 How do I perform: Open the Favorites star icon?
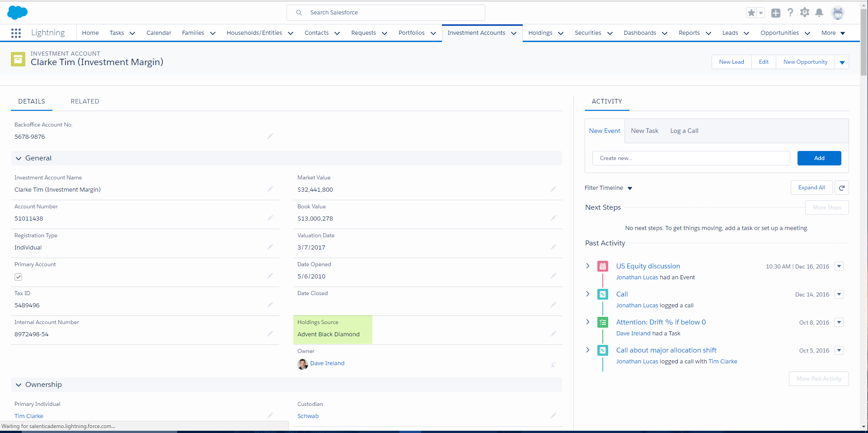(751, 13)
